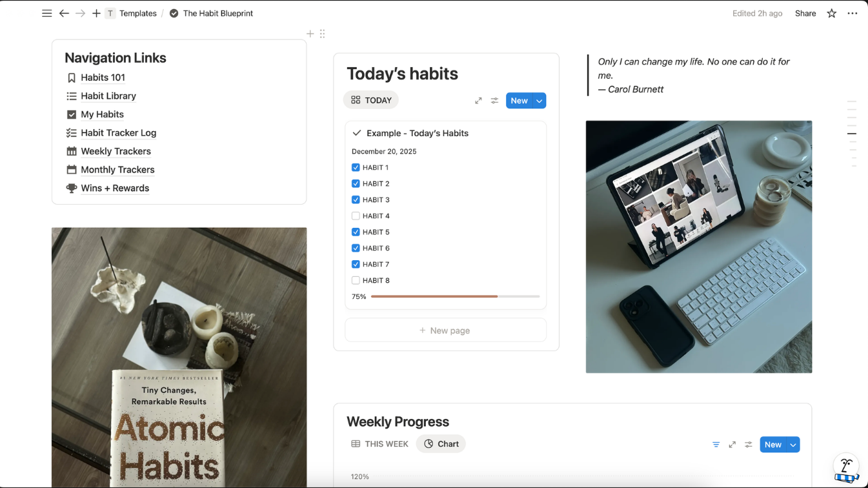
Task: Click the Habit Blueprint checkmark page icon
Action: pyautogui.click(x=174, y=13)
